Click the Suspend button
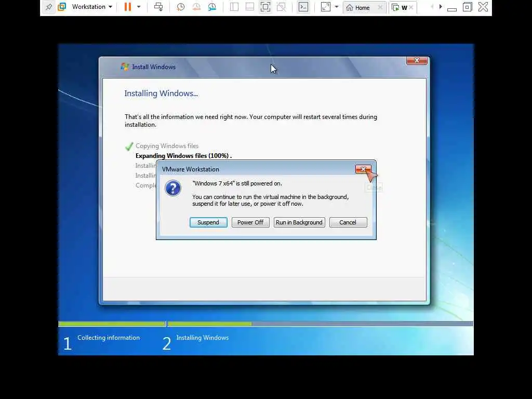532x399 pixels. (208, 222)
